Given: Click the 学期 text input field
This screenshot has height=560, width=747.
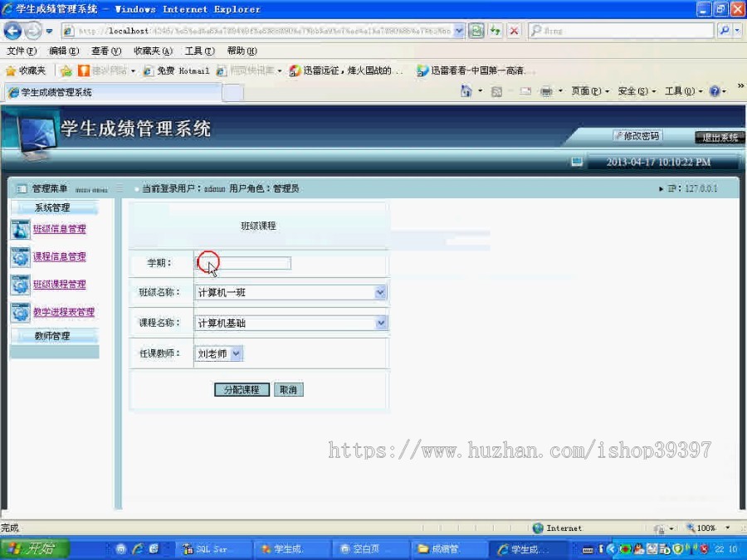Looking at the screenshot, I should pyautogui.click(x=243, y=263).
